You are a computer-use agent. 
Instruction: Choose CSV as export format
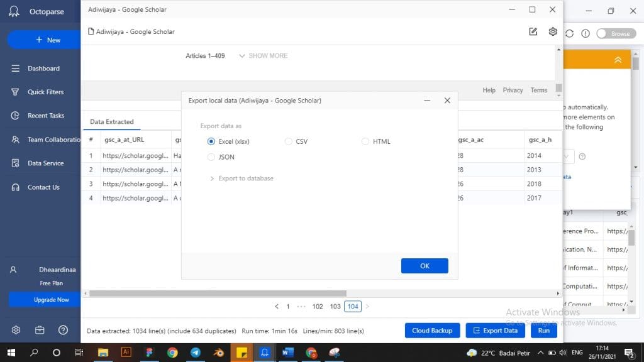[289, 141]
